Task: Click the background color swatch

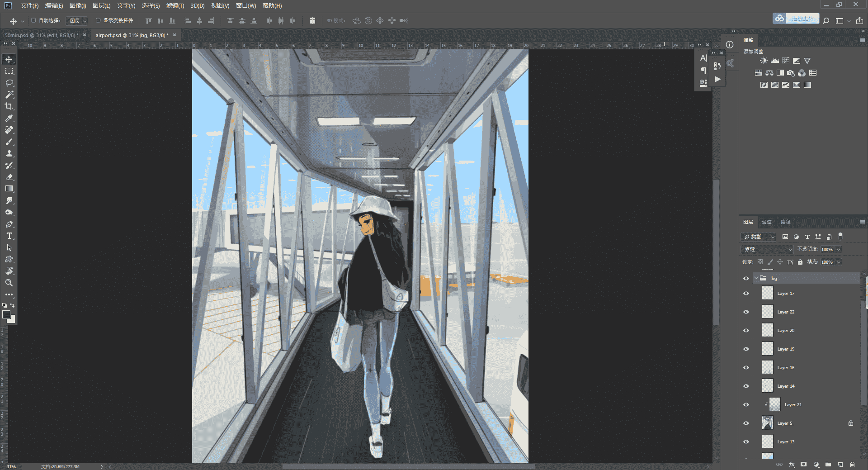Action: 13,320
